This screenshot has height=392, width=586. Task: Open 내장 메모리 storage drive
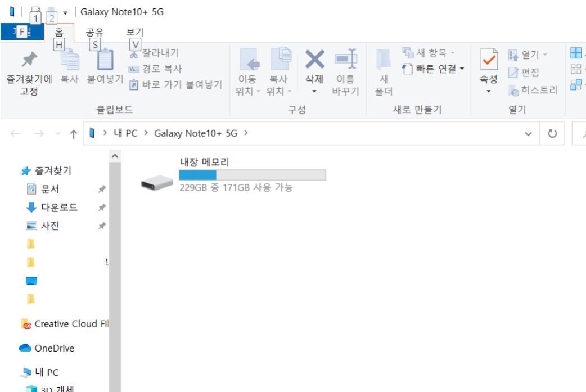(x=233, y=175)
